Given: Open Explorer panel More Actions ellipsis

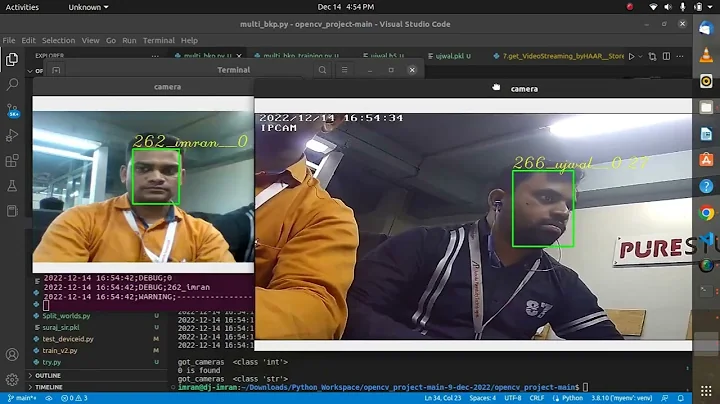Looking at the screenshot, I should coord(155,56).
